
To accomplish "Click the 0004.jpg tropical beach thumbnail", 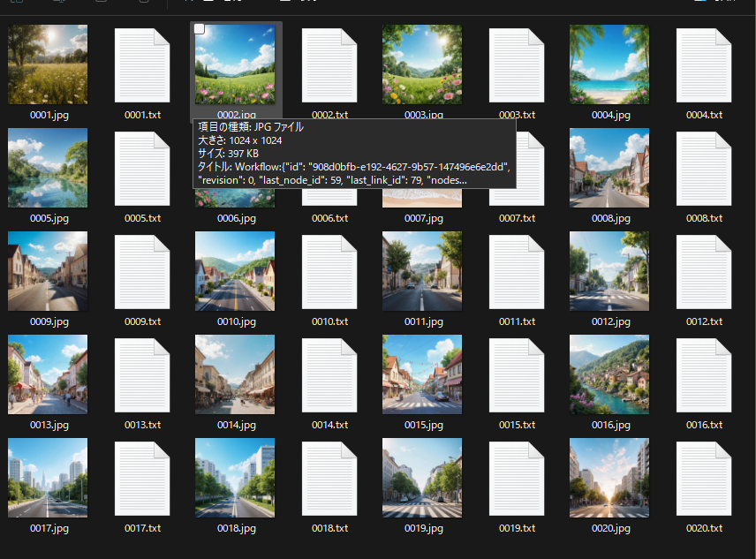I will coord(609,64).
